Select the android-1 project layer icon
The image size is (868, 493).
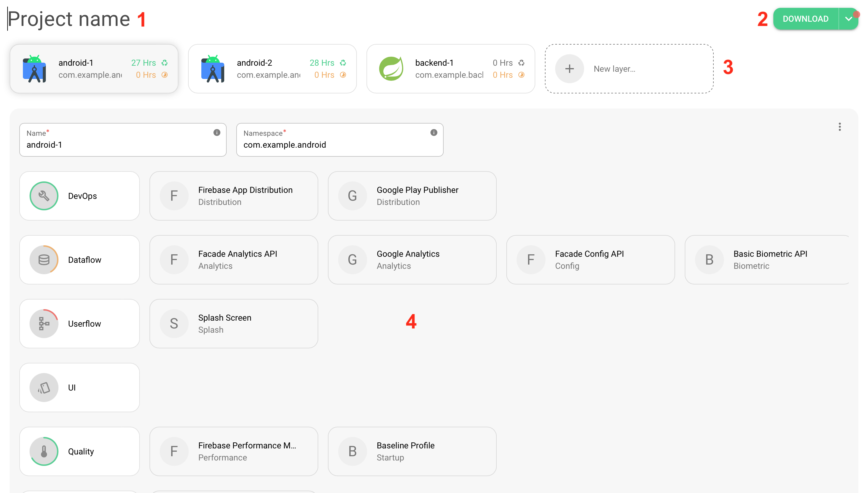coord(36,68)
